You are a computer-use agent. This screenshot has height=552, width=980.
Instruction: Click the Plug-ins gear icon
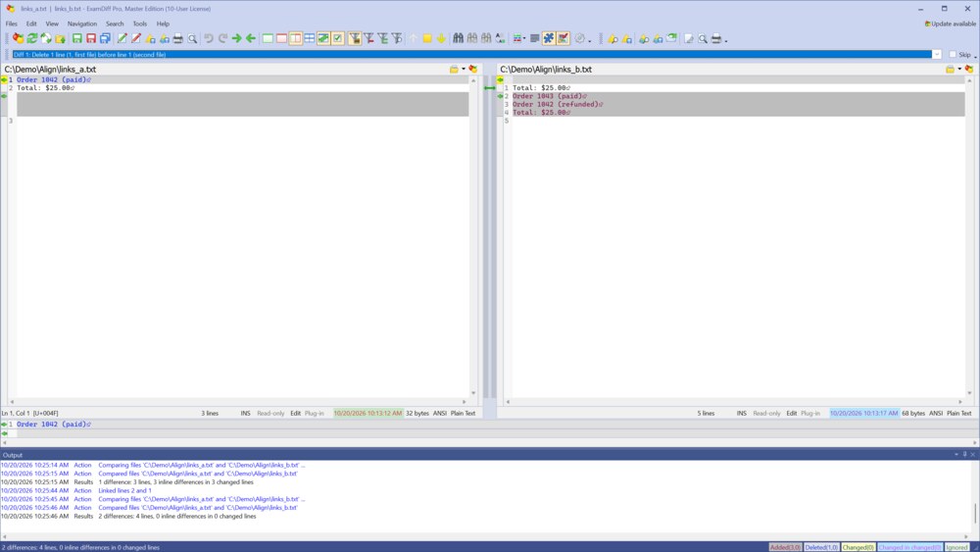click(579, 39)
